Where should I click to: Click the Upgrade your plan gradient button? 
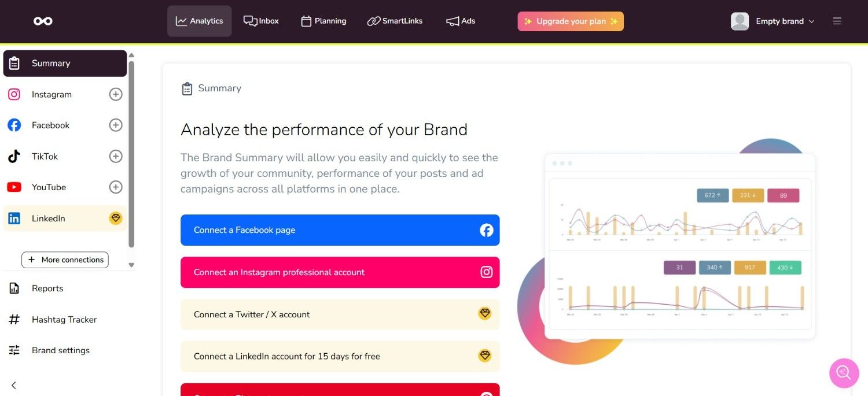coord(570,21)
